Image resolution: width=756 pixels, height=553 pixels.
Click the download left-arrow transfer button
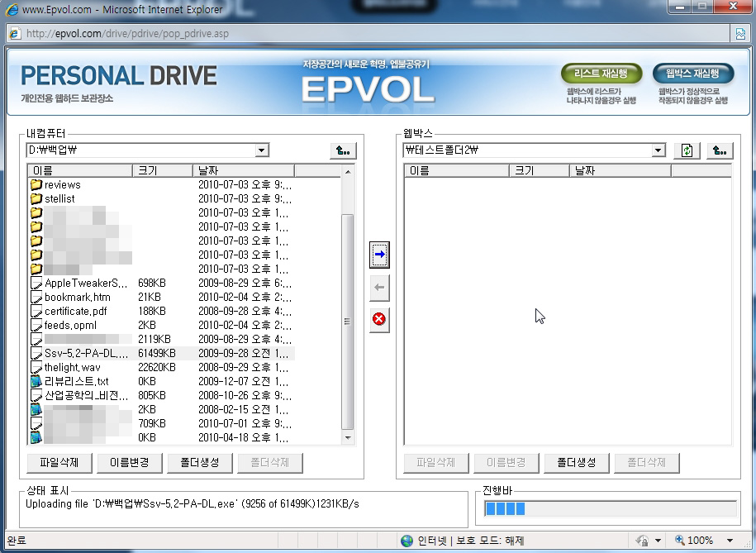(379, 288)
